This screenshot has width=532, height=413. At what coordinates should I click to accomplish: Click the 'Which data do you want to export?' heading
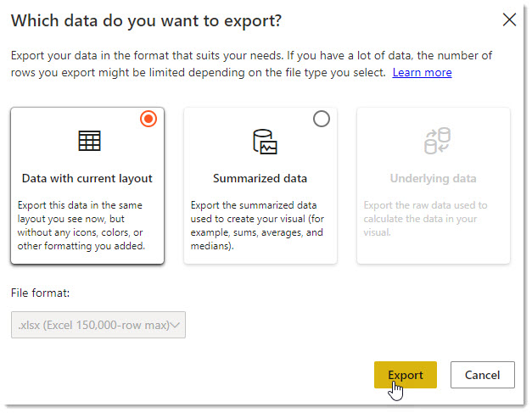coord(146,21)
